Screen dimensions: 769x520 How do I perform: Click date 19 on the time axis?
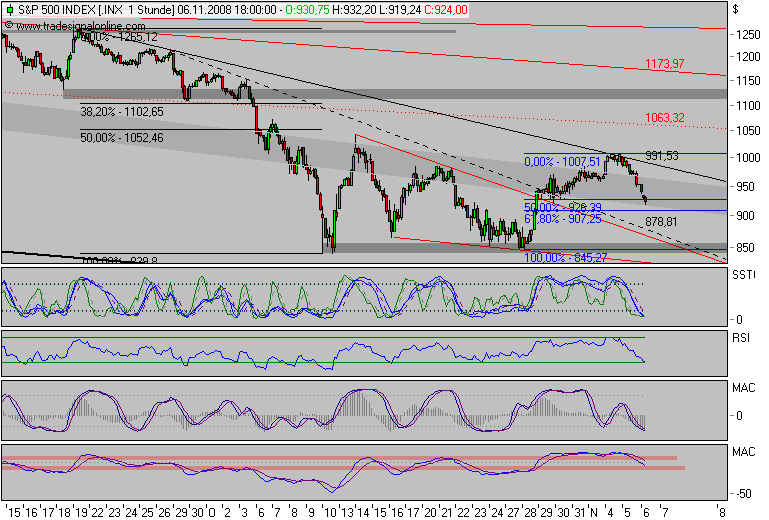(81, 513)
